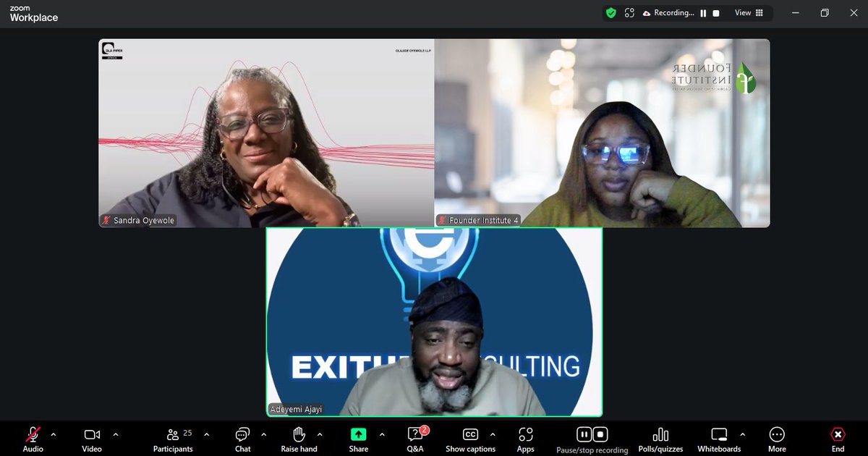Click the Sandra Oyewole name label
868x456 pixels.
pyautogui.click(x=138, y=220)
